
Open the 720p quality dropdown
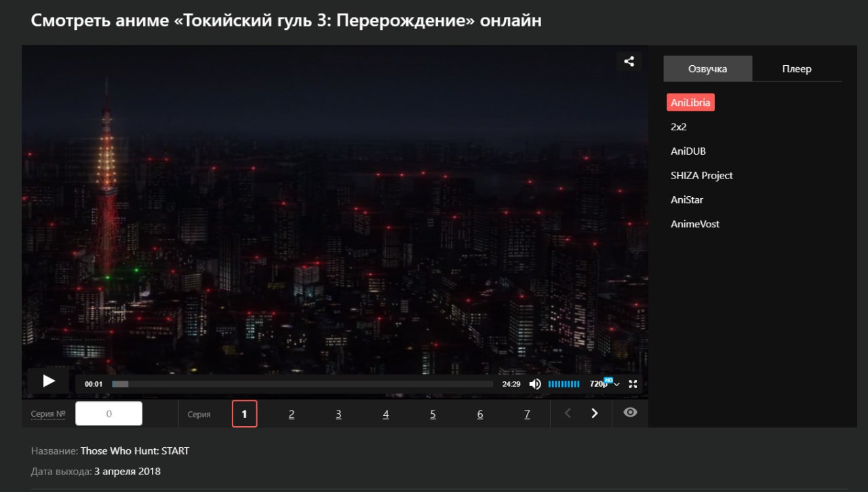[x=604, y=384]
